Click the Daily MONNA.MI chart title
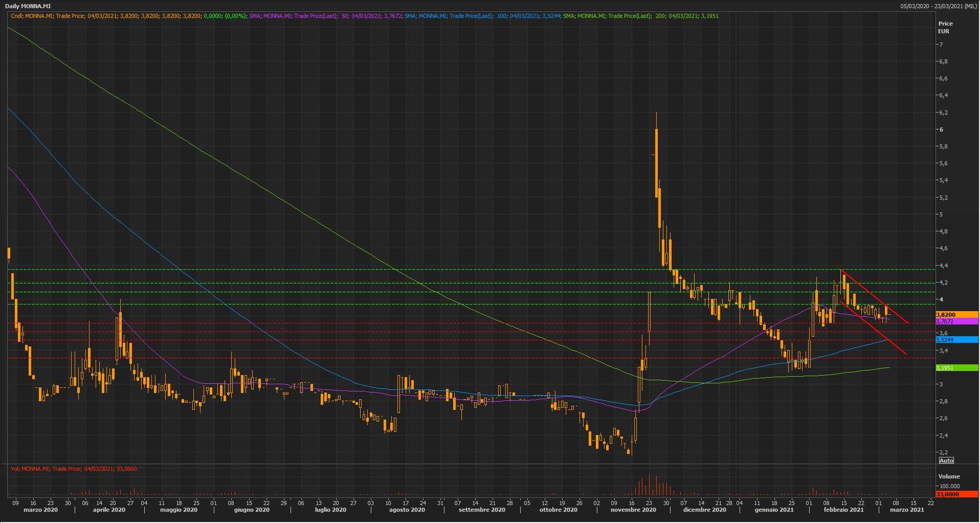980x523 pixels. click(28, 6)
